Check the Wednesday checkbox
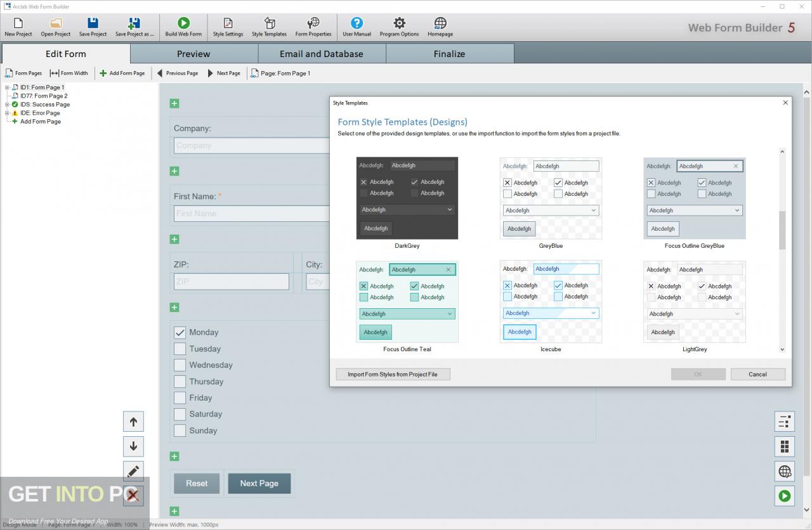 [x=180, y=365]
